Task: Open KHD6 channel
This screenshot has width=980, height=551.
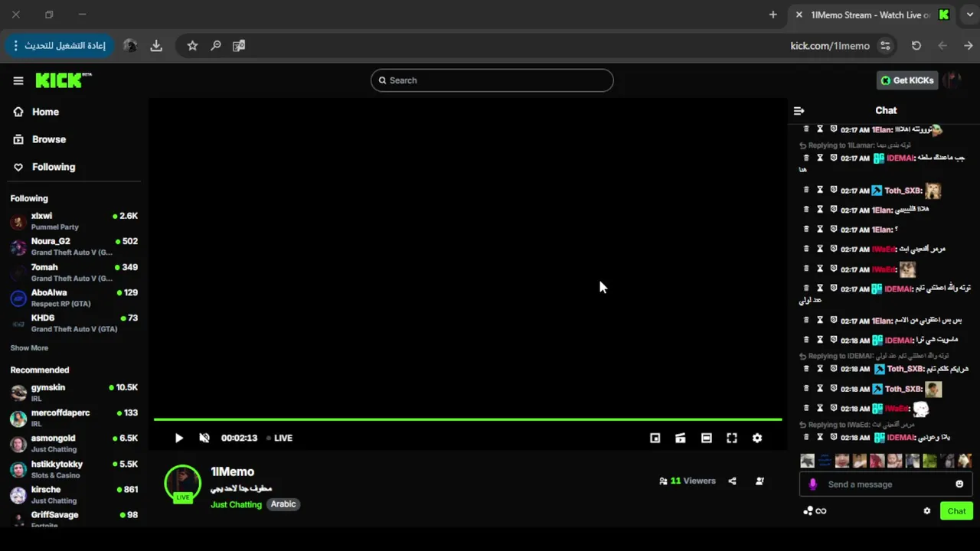Action: tap(73, 323)
